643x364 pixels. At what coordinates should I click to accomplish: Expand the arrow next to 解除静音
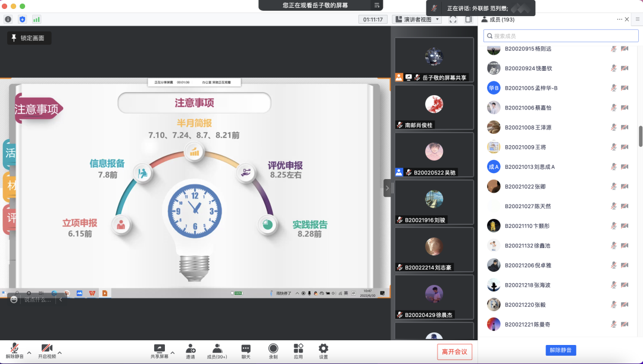29,353
